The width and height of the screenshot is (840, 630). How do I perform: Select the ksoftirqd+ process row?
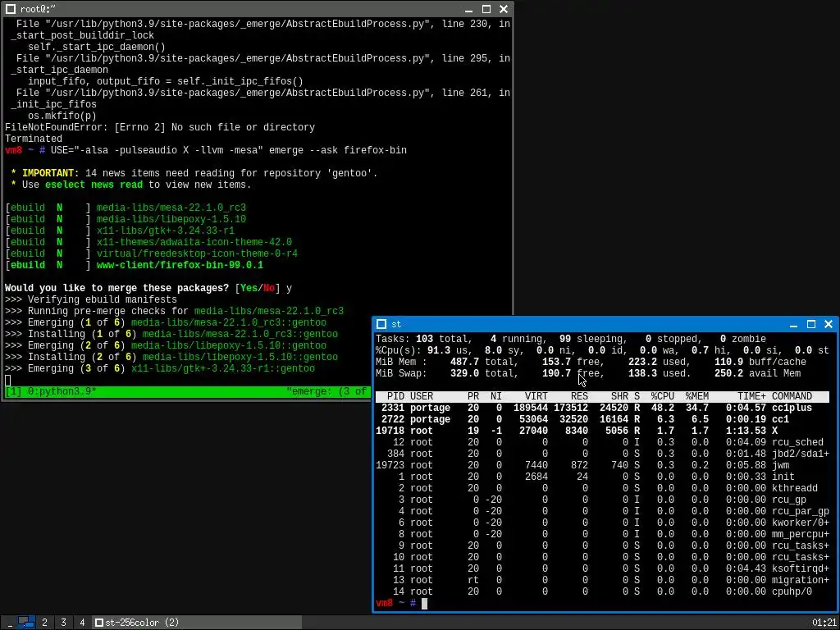[602, 569]
